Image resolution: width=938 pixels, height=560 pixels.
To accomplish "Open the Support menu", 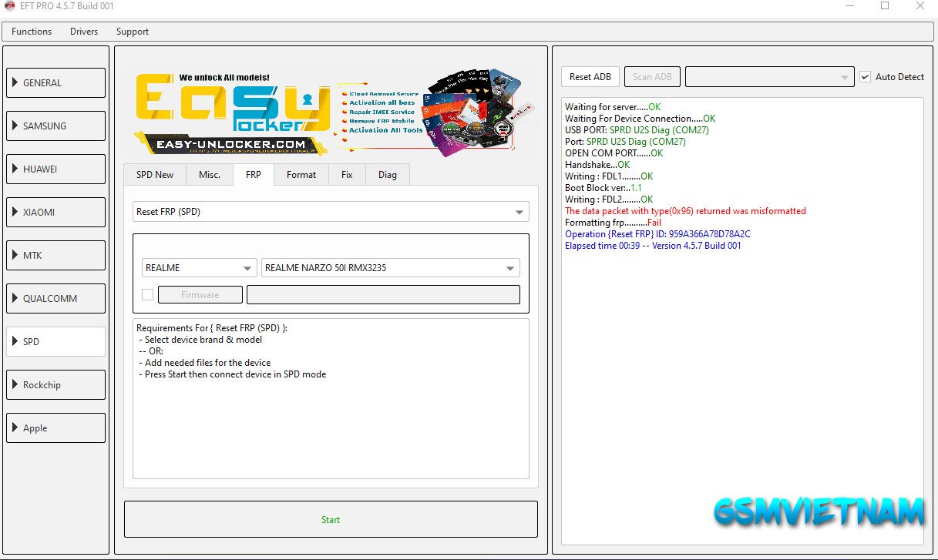I will click(133, 32).
